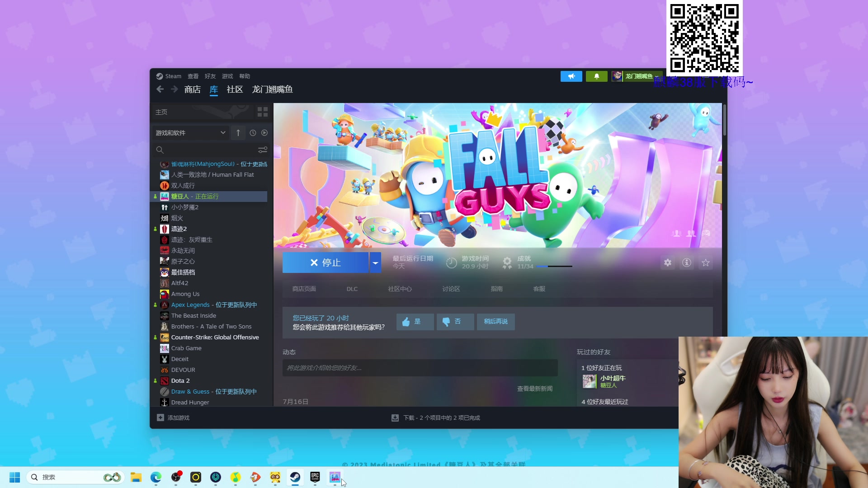Open the 指南 link
The height and width of the screenshot is (488, 868).
point(497,289)
